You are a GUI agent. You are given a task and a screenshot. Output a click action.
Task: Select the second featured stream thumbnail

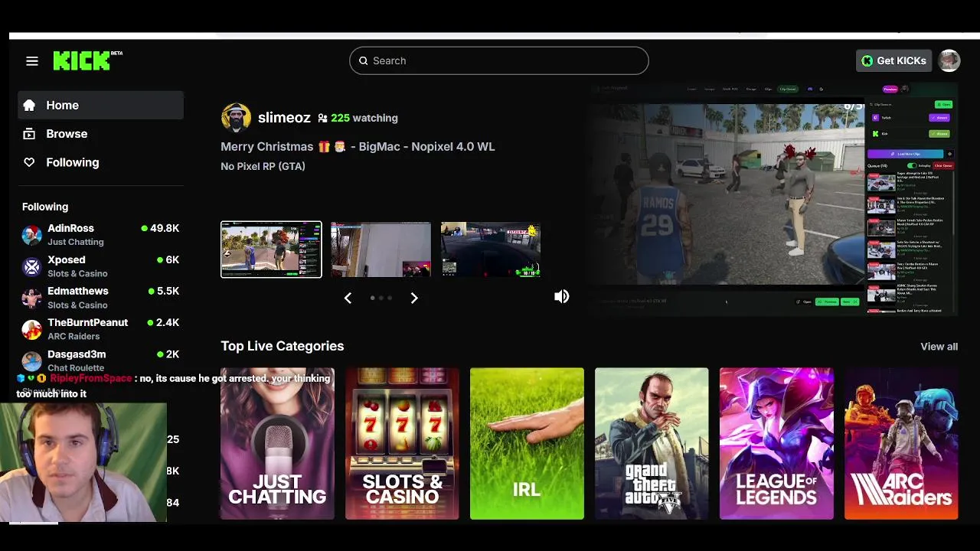click(x=381, y=249)
